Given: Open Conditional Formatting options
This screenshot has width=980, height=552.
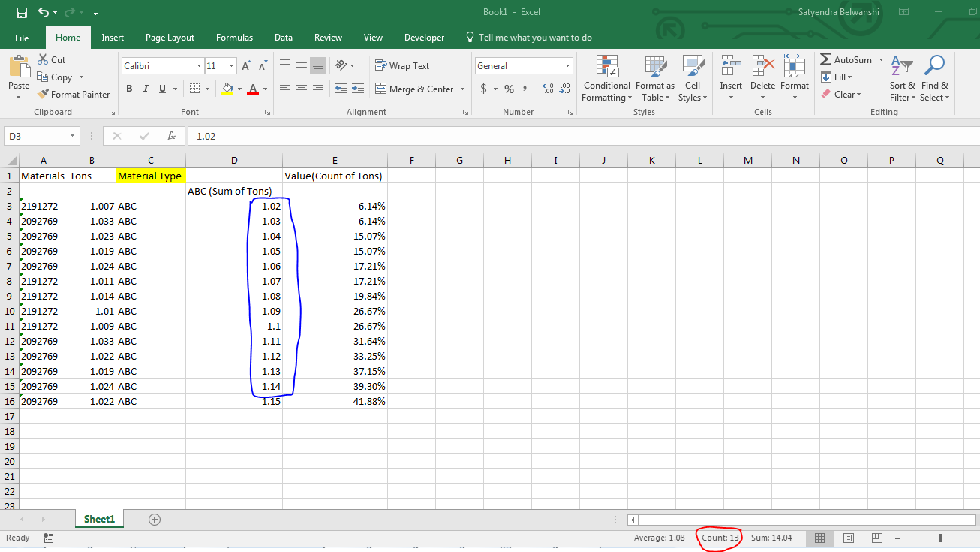Looking at the screenshot, I should pyautogui.click(x=606, y=78).
